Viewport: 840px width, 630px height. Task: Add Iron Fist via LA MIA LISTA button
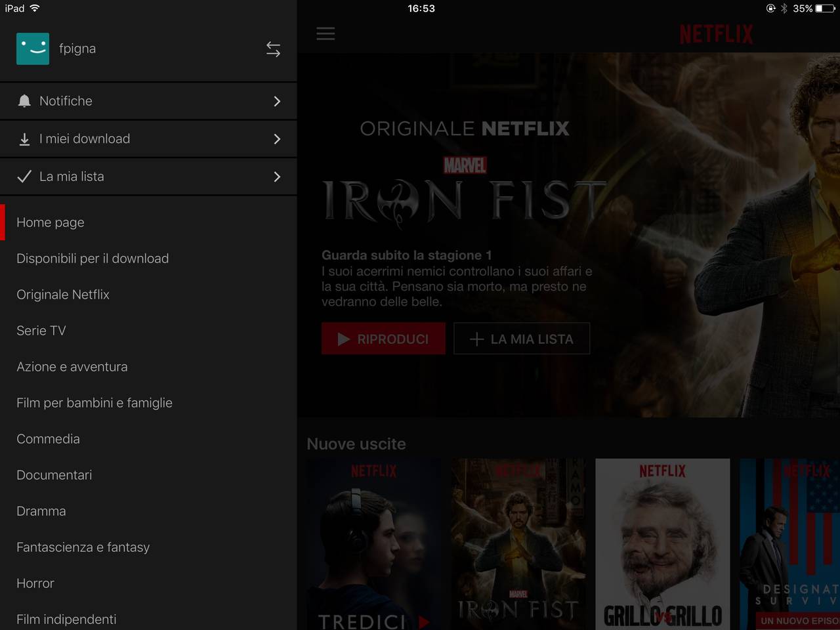[x=522, y=339]
